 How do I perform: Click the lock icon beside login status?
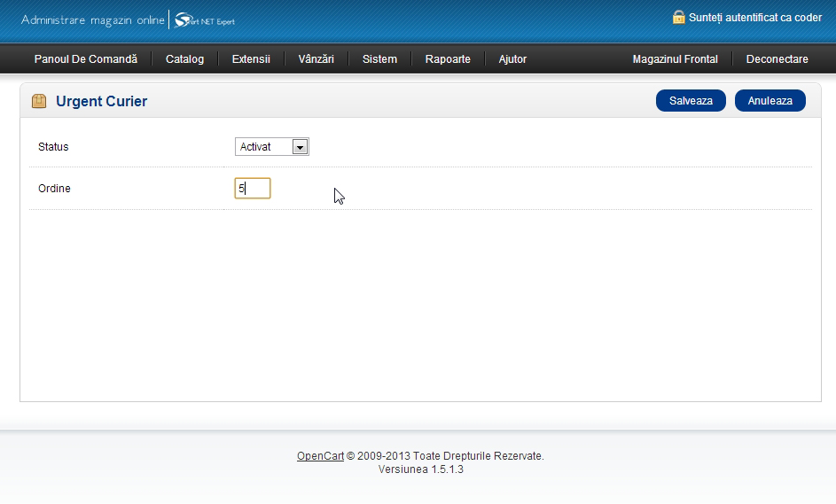pyautogui.click(x=679, y=17)
